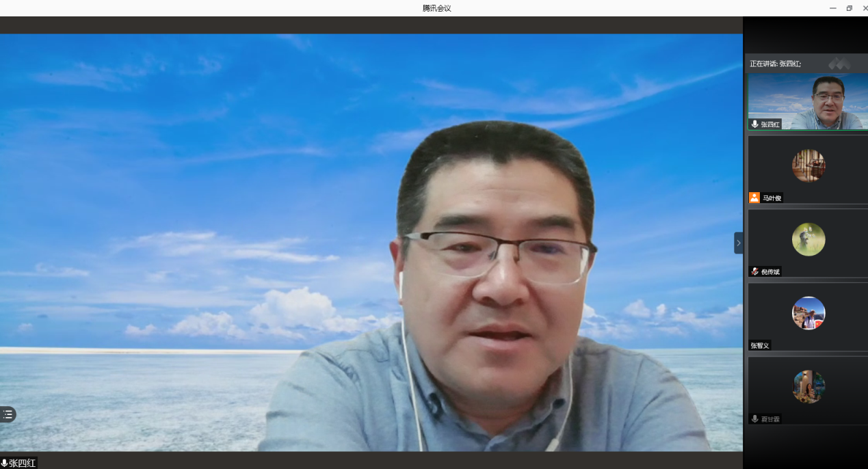Click 夏甘霖's round avatar

pyautogui.click(x=808, y=387)
